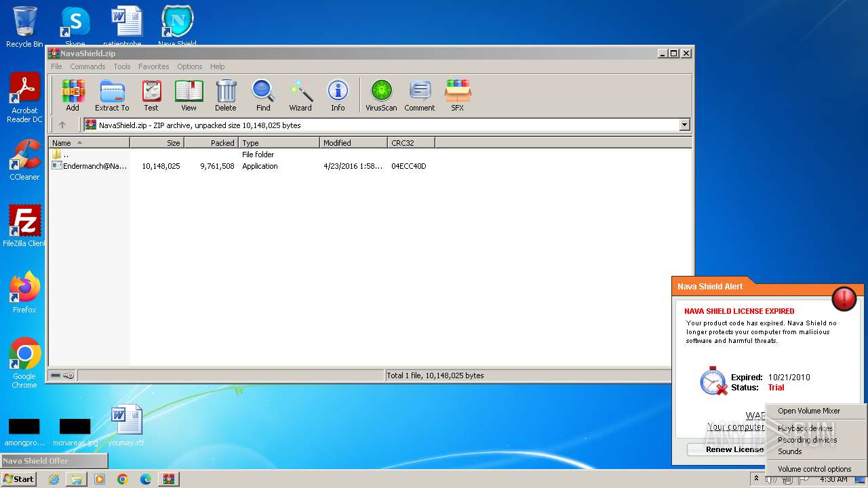Open the Options menu

[190, 66]
